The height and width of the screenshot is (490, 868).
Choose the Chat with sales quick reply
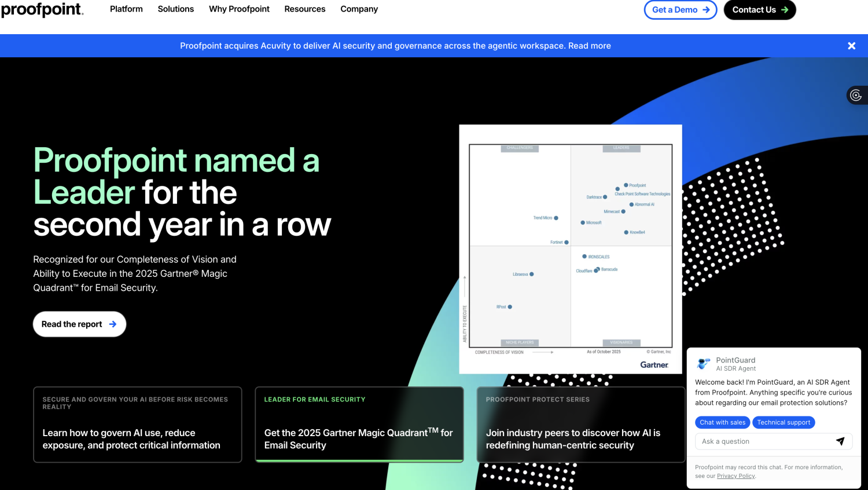pos(722,422)
